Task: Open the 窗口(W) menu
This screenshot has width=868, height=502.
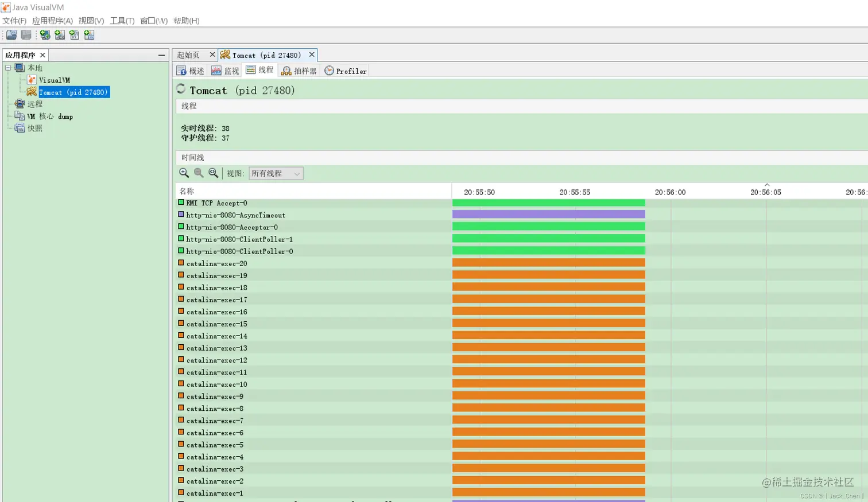Action: pos(154,21)
